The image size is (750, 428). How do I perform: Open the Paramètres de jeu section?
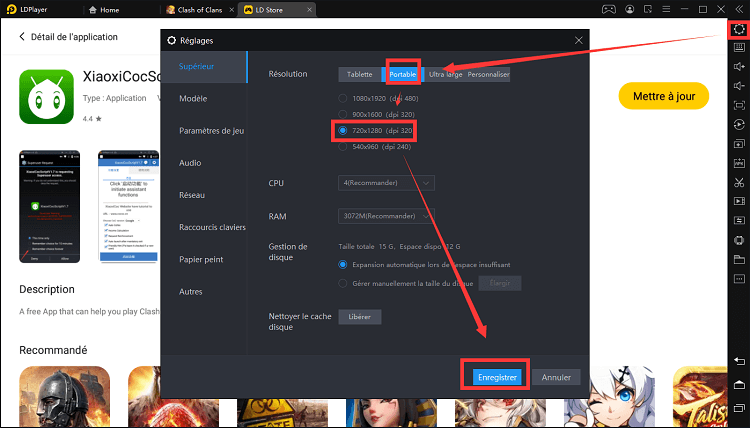click(211, 131)
